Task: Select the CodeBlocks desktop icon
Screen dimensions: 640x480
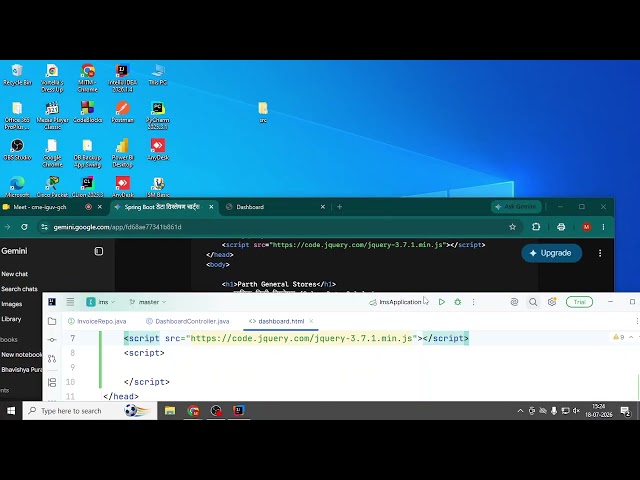Action: click(87, 112)
